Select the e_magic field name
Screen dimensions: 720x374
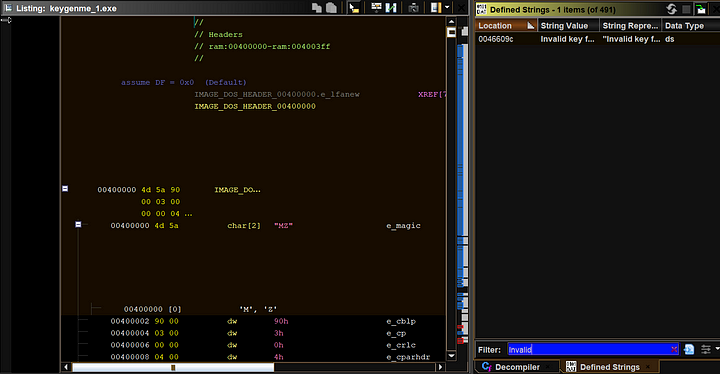pyautogui.click(x=403, y=226)
